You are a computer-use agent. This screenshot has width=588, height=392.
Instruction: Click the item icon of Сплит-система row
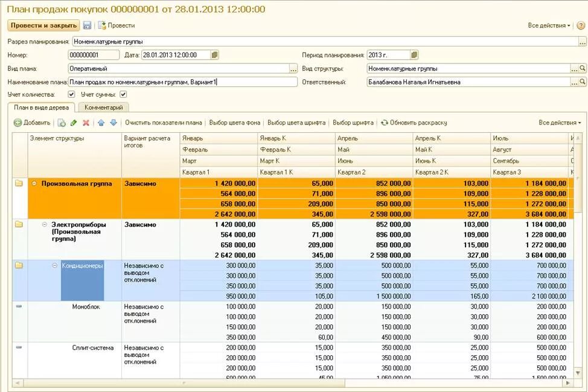pos(19,347)
